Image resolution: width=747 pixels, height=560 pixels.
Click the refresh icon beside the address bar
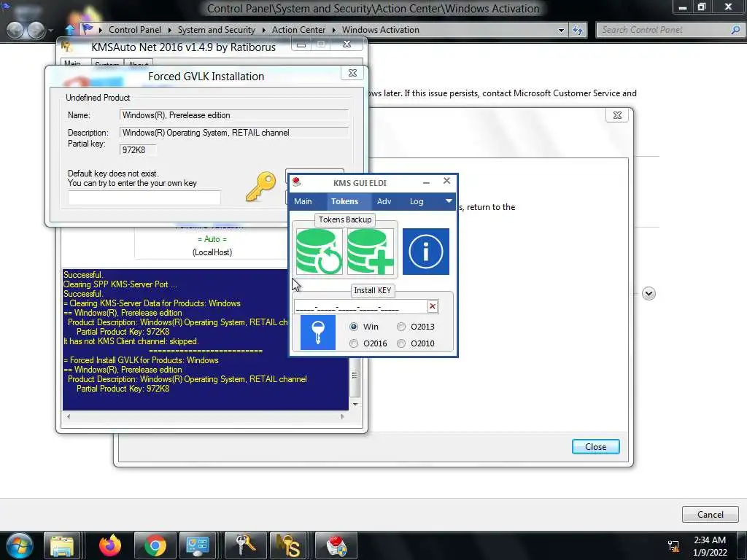click(578, 30)
